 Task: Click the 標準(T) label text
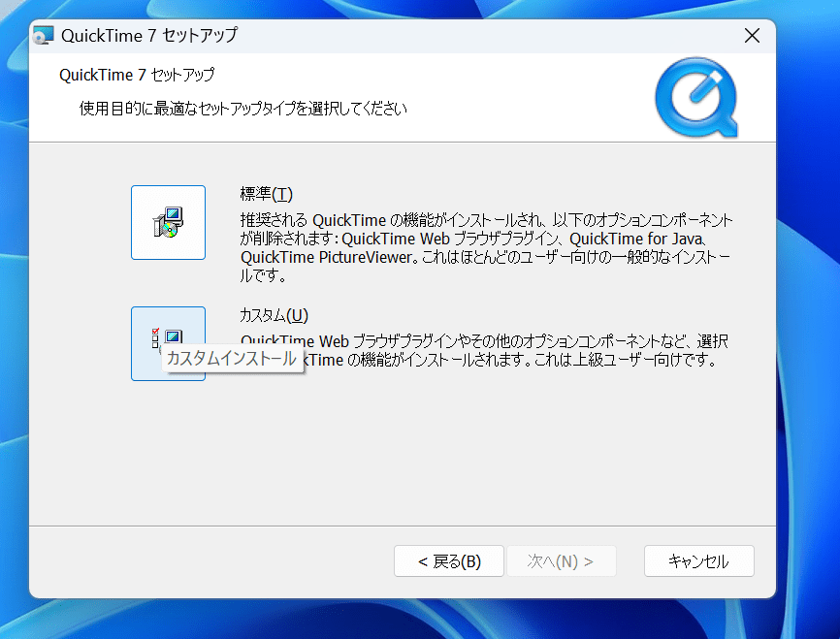tap(266, 194)
